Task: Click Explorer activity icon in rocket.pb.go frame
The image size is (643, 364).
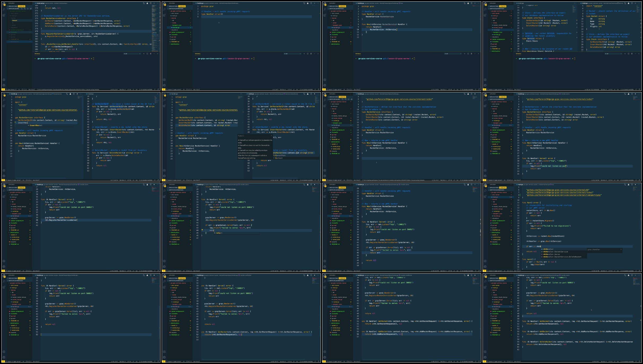Action: pos(4,4)
